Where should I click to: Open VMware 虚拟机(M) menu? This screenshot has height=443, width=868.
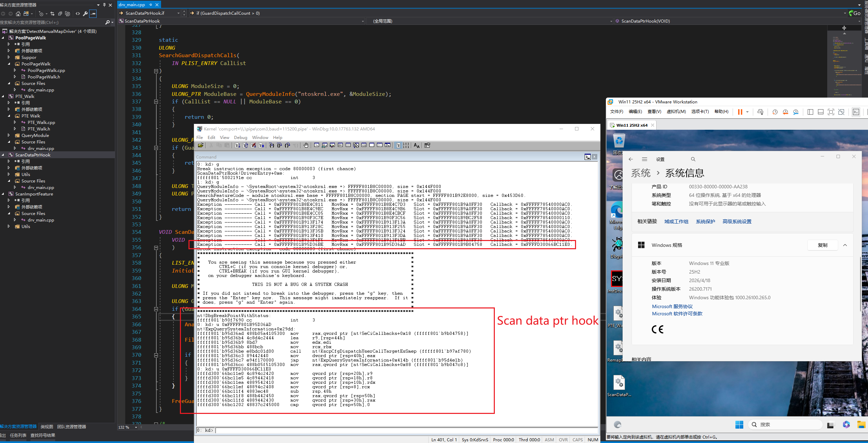coord(676,112)
